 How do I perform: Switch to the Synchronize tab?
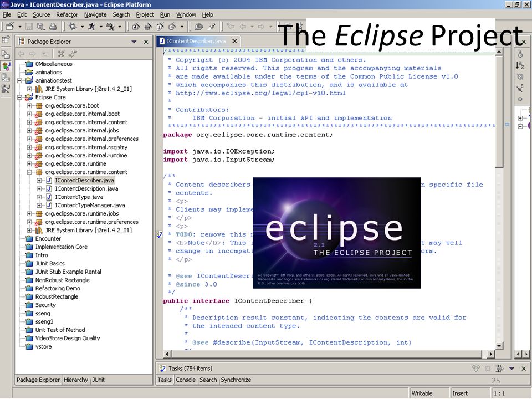tap(236, 380)
